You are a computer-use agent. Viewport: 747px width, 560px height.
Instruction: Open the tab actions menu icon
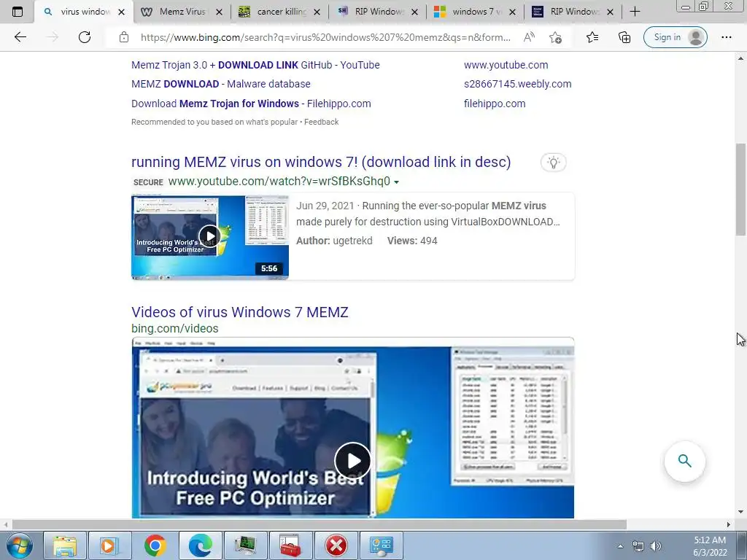18,12
